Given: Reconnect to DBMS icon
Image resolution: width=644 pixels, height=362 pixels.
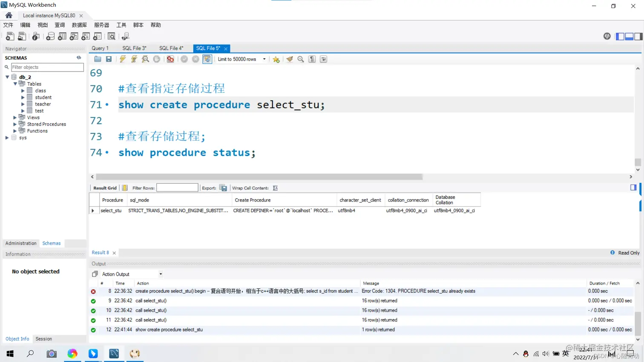Looking at the screenshot, I should tap(126, 37).
